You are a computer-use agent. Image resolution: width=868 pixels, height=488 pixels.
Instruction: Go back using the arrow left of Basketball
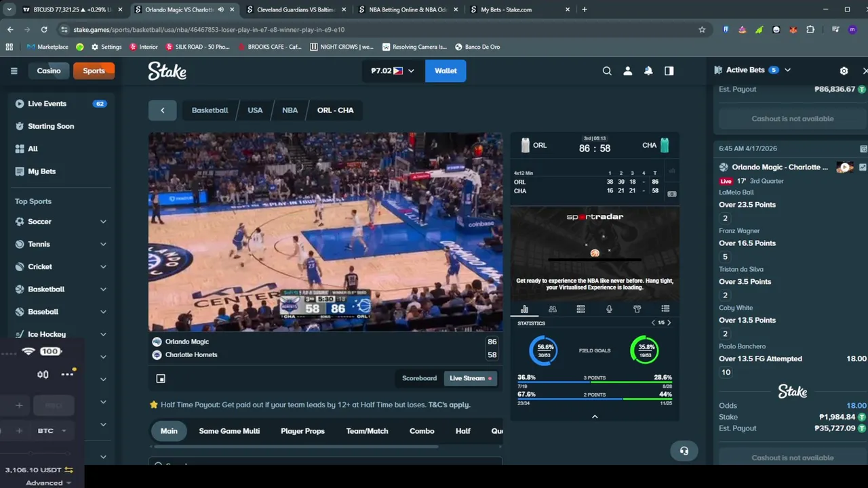pyautogui.click(x=163, y=110)
